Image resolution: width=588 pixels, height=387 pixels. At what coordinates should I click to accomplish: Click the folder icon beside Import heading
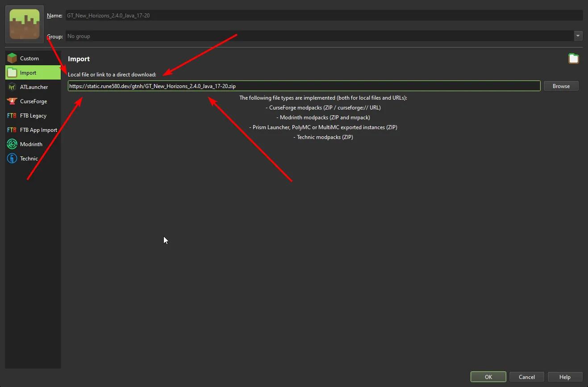[573, 59]
